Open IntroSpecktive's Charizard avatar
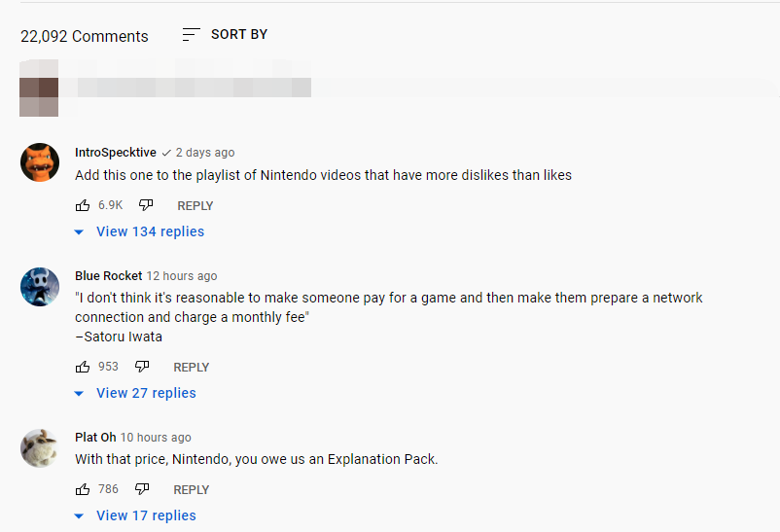This screenshot has height=532, width=780. (40, 162)
